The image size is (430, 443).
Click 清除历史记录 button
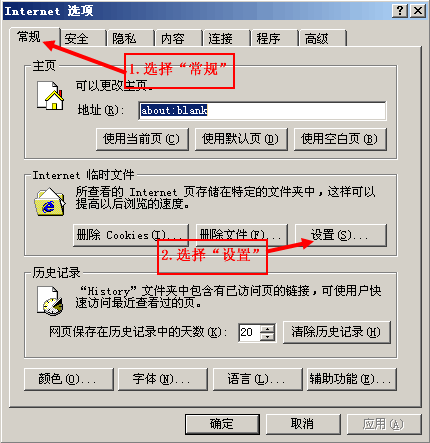pyautogui.click(x=337, y=332)
